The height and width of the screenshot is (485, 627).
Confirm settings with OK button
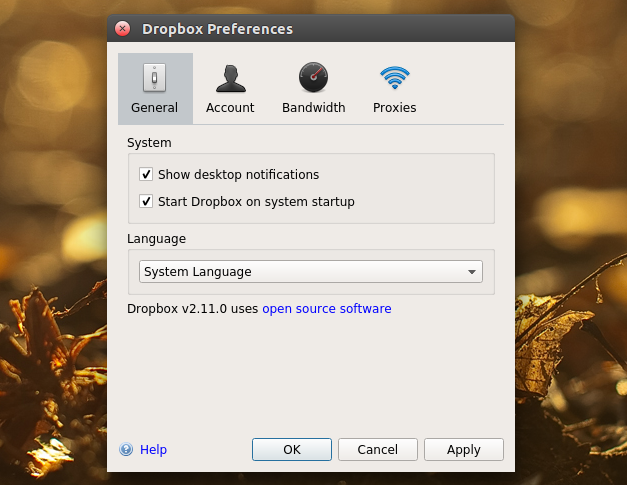pos(292,449)
